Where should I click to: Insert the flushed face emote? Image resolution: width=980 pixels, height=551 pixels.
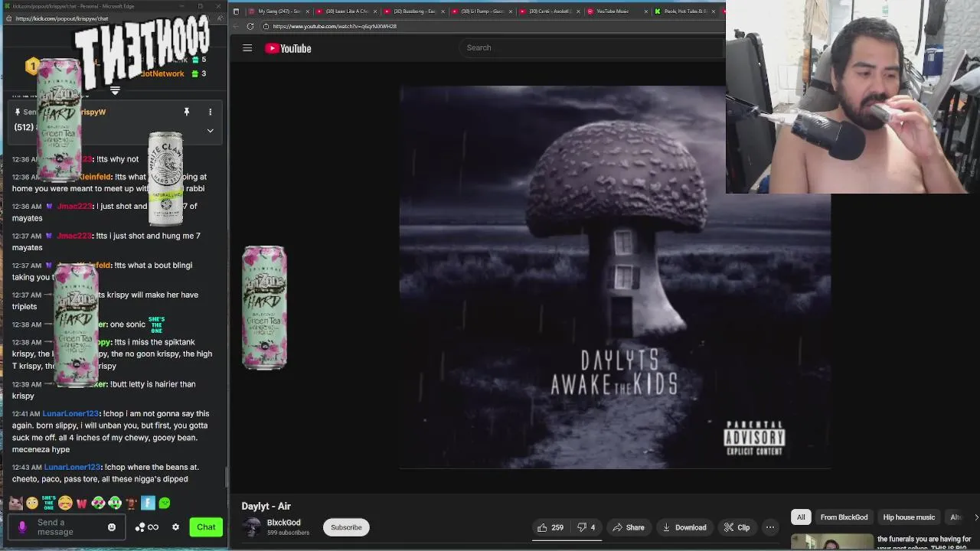(32, 503)
